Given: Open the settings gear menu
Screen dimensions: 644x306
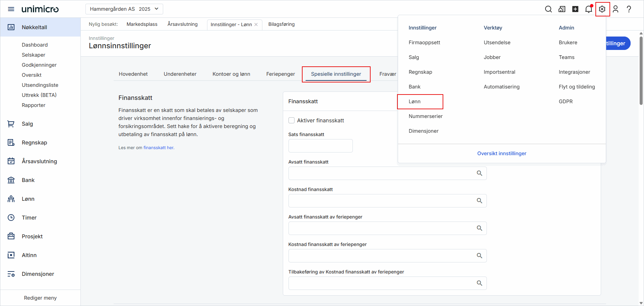Looking at the screenshot, I should 602,9.
